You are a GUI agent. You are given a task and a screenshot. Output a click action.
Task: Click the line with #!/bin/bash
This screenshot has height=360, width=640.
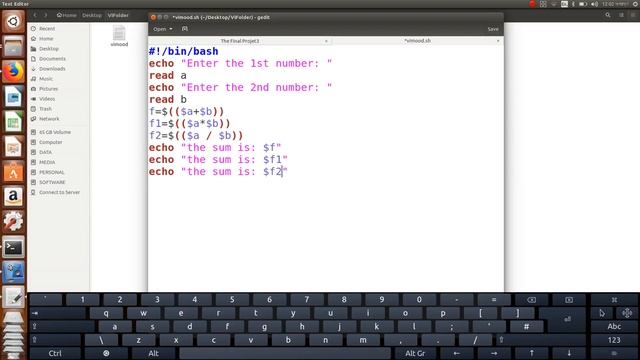click(x=183, y=51)
